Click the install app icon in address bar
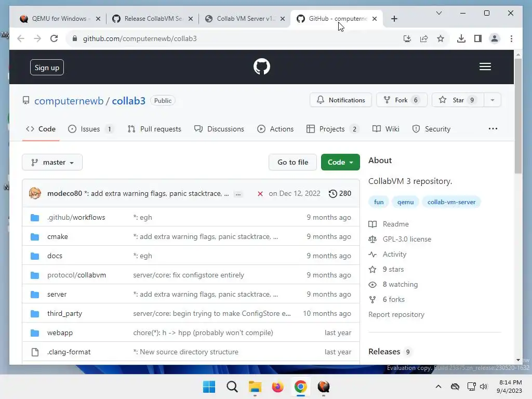This screenshot has width=532, height=399. 407,38
